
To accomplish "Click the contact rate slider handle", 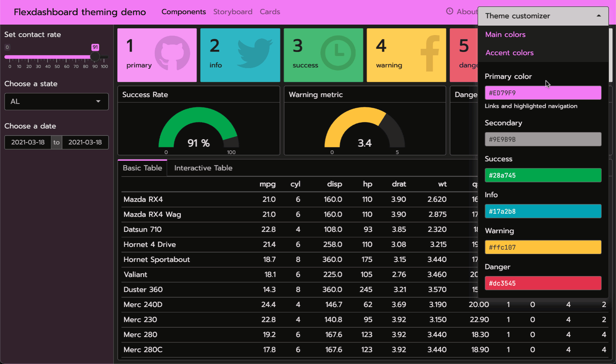I will pyautogui.click(x=95, y=57).
